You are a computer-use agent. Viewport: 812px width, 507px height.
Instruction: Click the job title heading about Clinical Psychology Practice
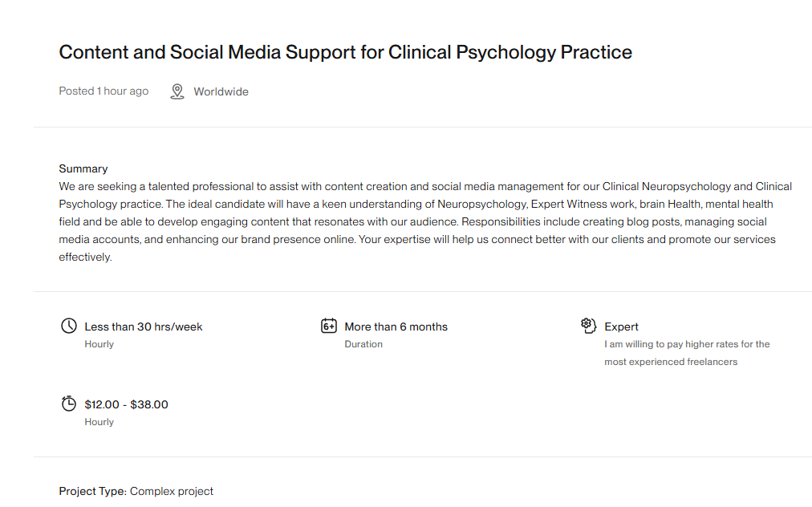click(345, 53)
